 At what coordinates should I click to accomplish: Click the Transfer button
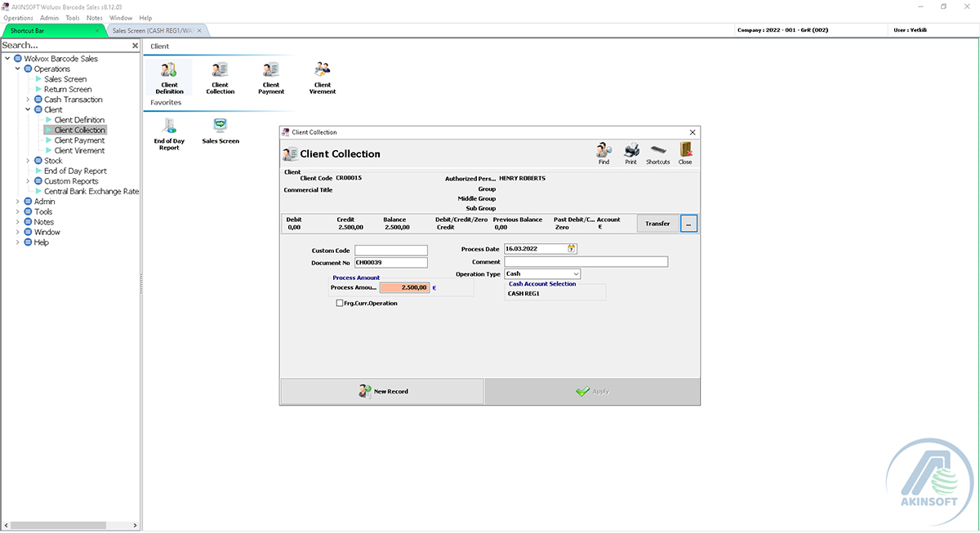tap(657, 224)
